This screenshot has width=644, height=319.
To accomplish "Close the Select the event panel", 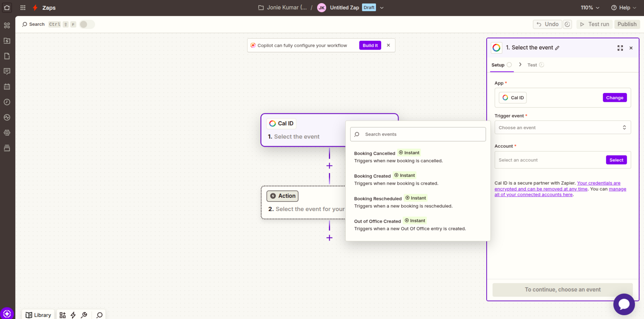I will 631,48.
